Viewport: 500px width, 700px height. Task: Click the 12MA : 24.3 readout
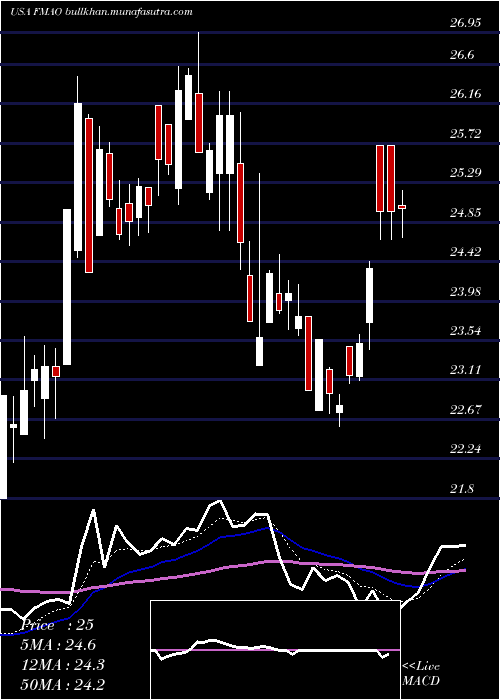[x=63, y=665]
